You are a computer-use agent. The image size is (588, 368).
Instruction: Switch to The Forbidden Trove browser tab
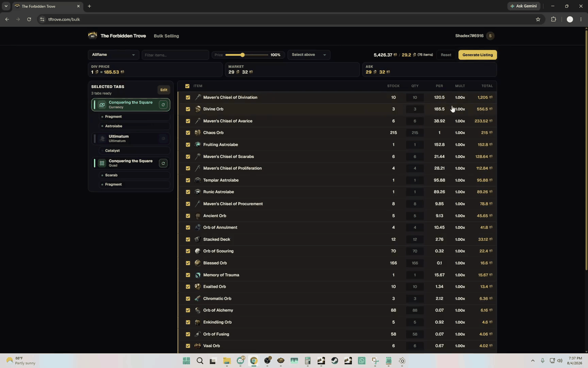(47, 6)
